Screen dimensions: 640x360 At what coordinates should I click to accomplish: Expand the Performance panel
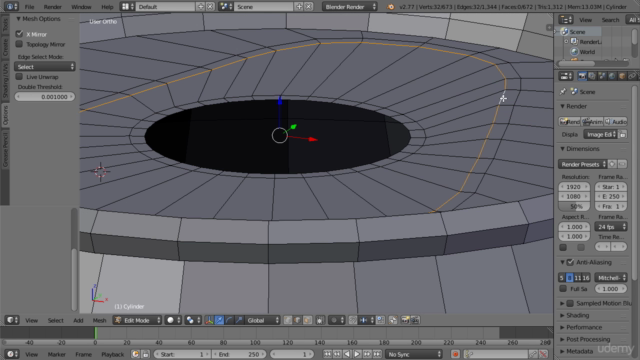(584, 327)
